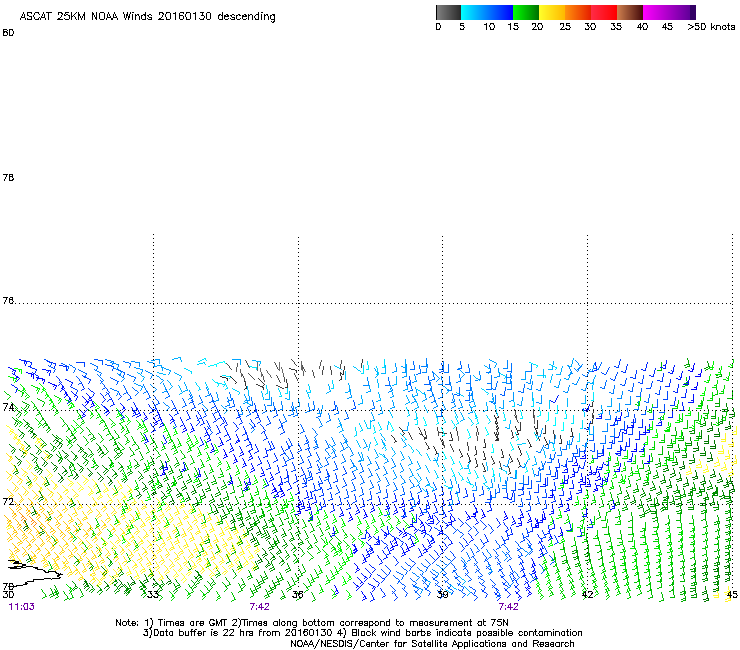Click the legend scale label "35"
740x650 pixels.
616,27
